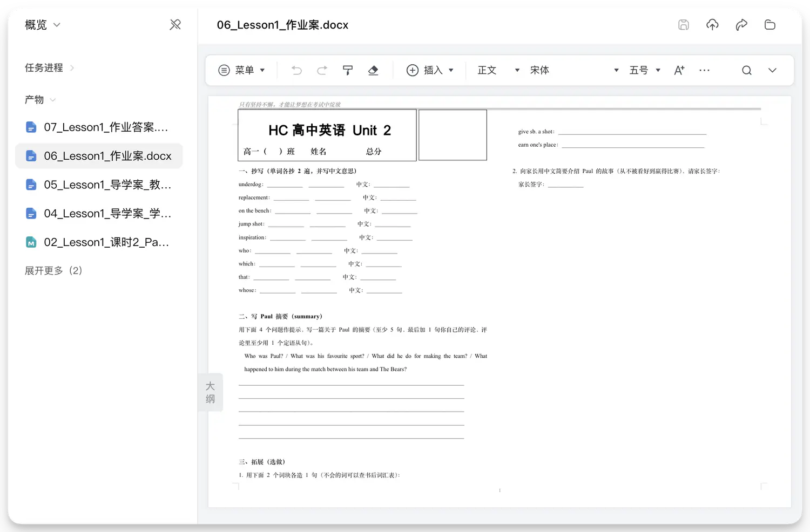Viewport: 810px width, 532px height.
Task: Click the heading 三、拓展（选做）
Action: click(x=262, y=462)
